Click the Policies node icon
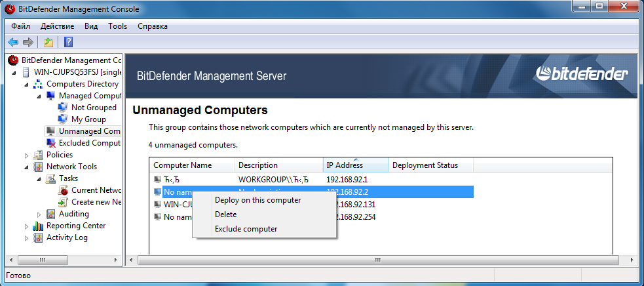 (38, 155)
